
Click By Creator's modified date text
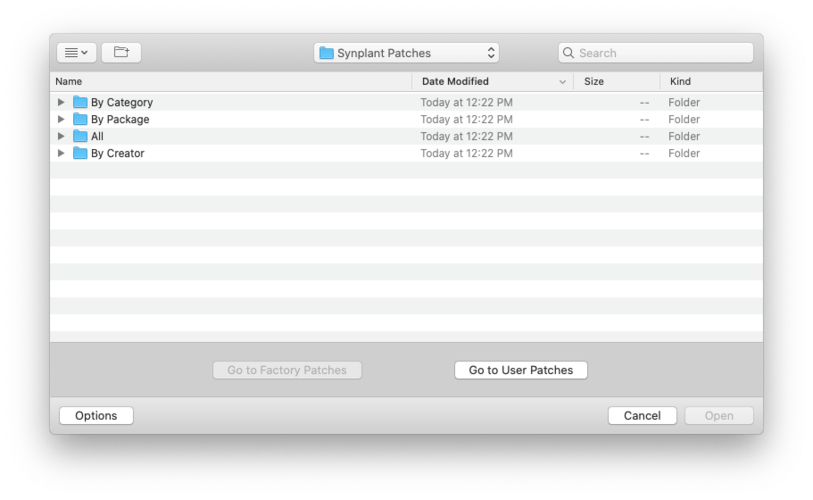tap(467, 154)
